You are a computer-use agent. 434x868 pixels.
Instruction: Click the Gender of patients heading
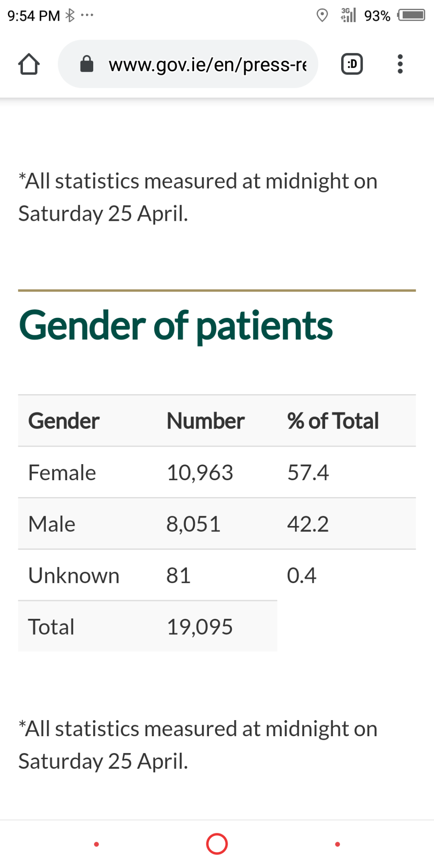pyautogui.click(x=176, y=325)
